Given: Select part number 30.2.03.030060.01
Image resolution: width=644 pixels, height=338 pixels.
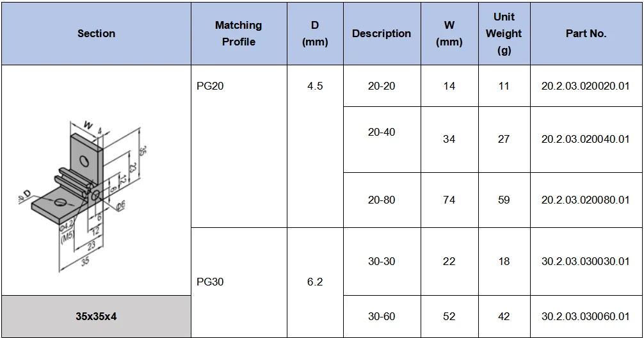Looking at the screenshot, I should [x=586, y=316].
